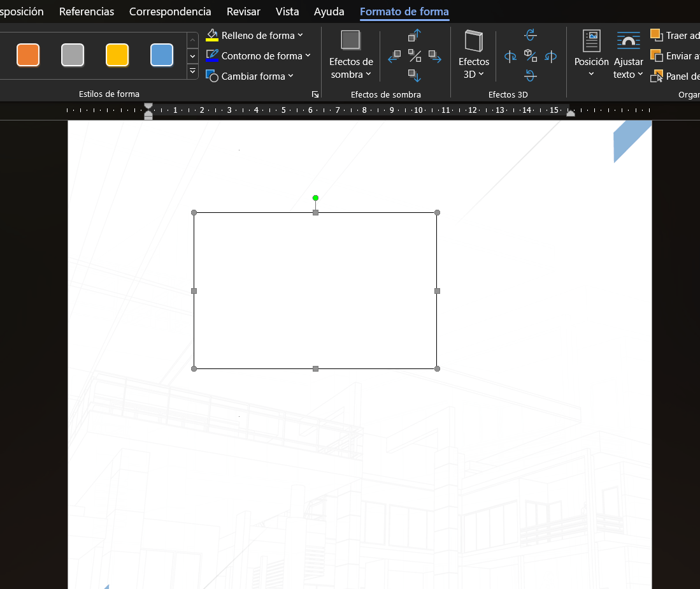The width and height of the screenshot is (700, 589).
Task: Click the Efectos 3D cube icon
Action: [474, 41]
